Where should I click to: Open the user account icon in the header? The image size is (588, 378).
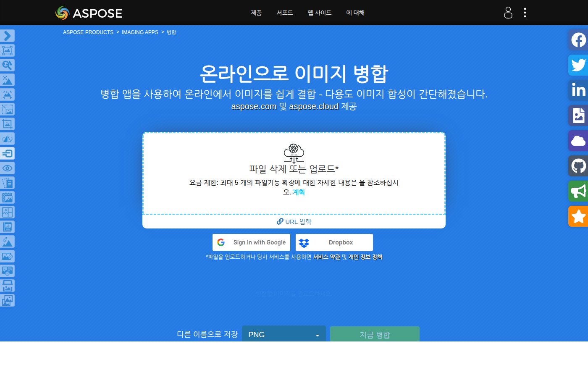click(508, 13)
